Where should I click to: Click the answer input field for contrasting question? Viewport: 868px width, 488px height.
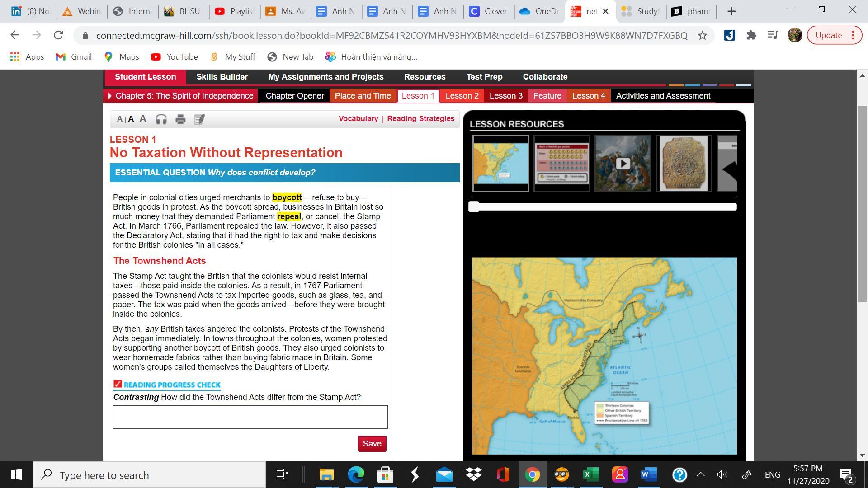(x=250, y=417)
